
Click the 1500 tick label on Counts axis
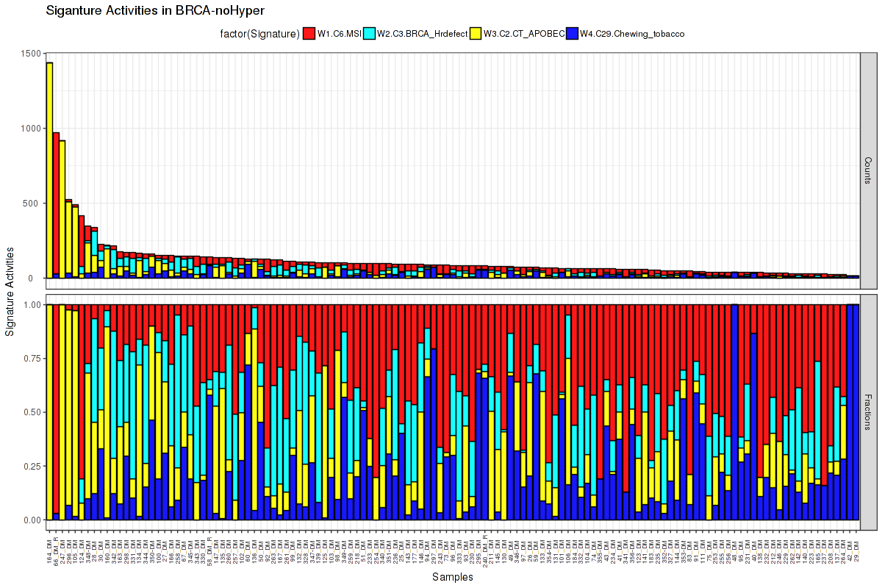click(x=30, y=54)
